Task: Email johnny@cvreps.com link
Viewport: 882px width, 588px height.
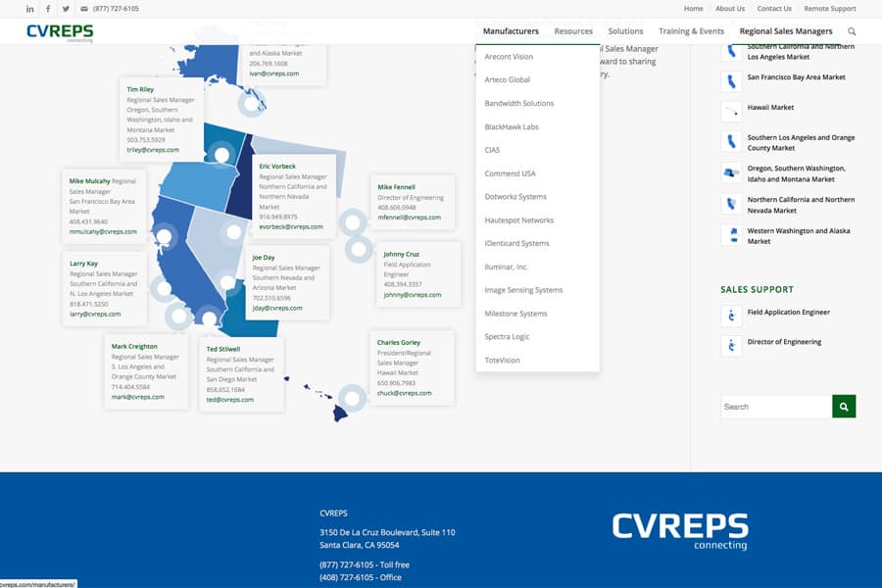Action: point(413,295)
